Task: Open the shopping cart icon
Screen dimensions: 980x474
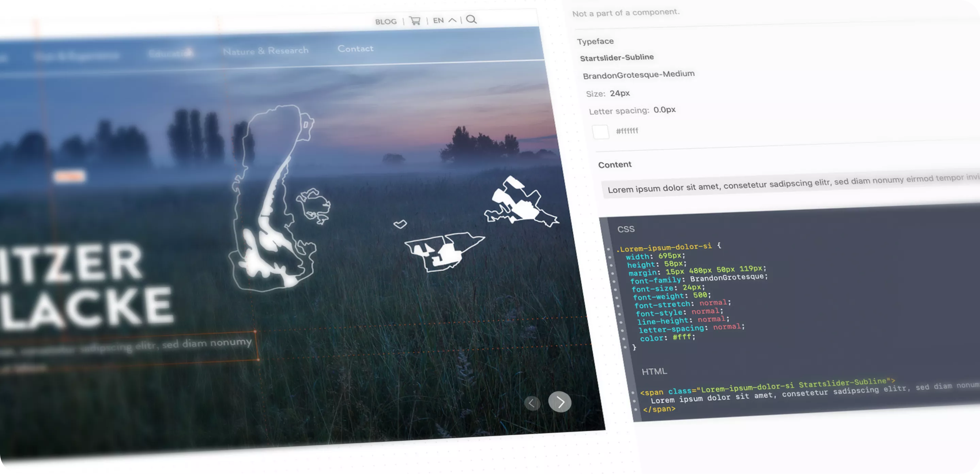Action: 415,21
